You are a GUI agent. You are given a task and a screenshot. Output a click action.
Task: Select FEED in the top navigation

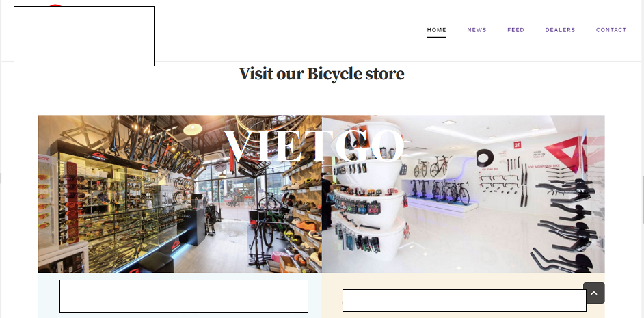coord(516,30)
